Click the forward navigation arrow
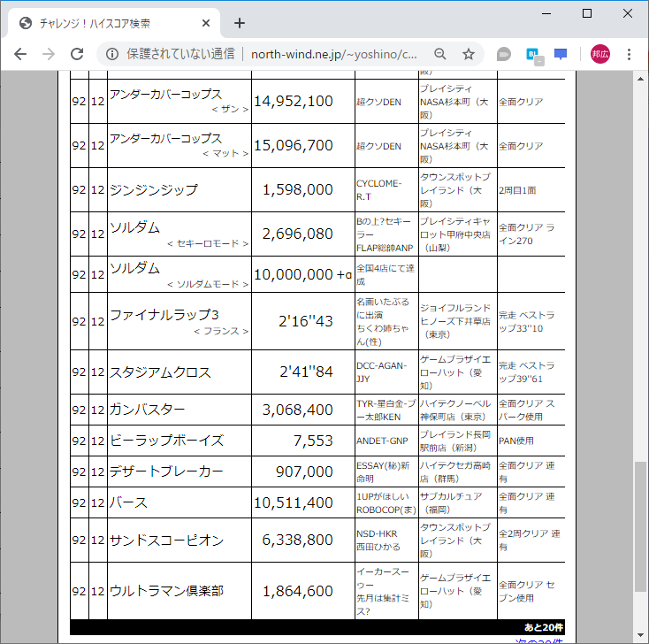The image size is (649, 644). 49,54
